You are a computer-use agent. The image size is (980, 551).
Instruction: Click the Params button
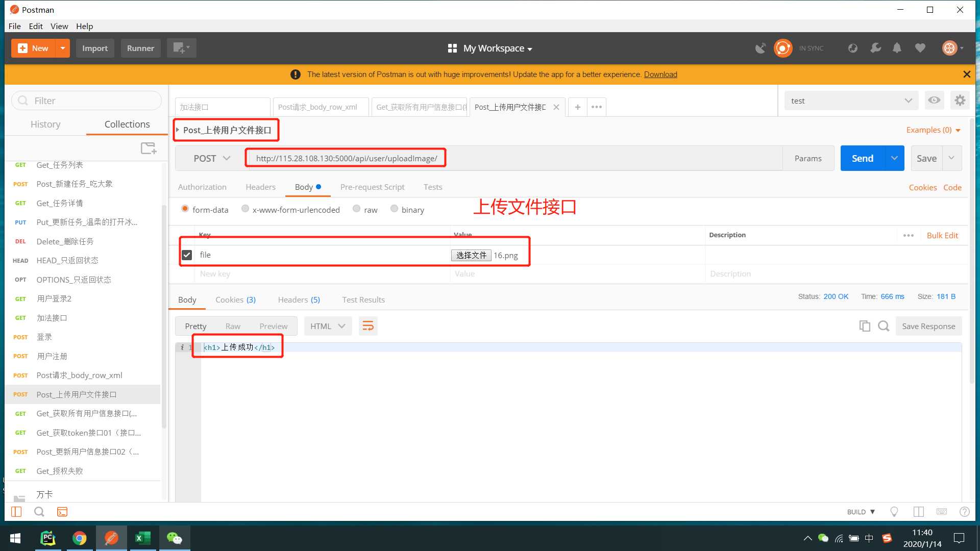pyautogui.click(x=808, y=158)
